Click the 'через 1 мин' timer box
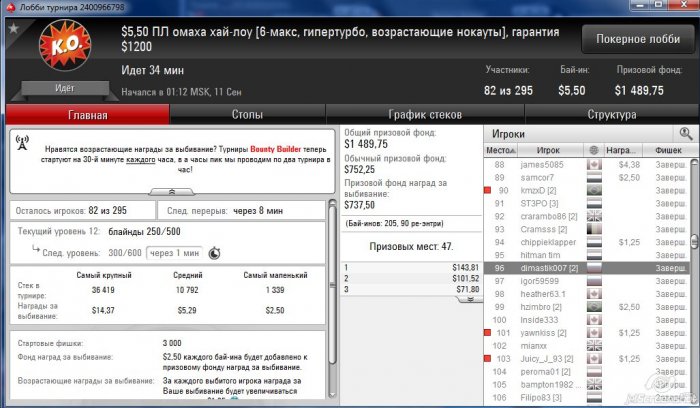The height and width of the screenshot is (408, 700). coord(174,253)
